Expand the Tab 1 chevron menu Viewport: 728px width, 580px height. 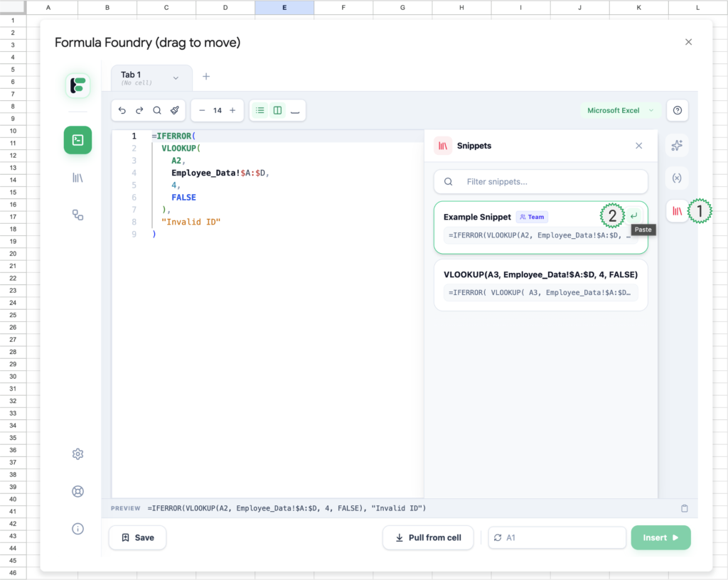point(176,78)
